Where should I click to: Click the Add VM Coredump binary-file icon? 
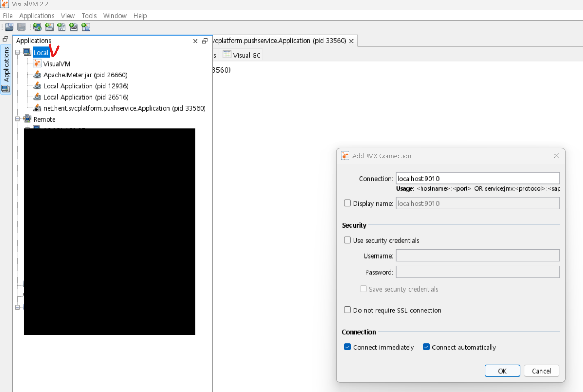click(x=61, y=27)
